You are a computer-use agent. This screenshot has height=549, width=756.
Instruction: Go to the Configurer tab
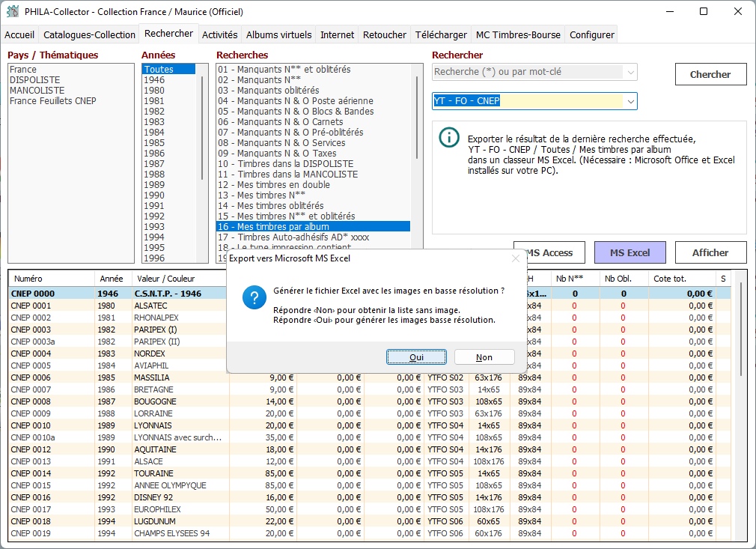pos(592,35)
